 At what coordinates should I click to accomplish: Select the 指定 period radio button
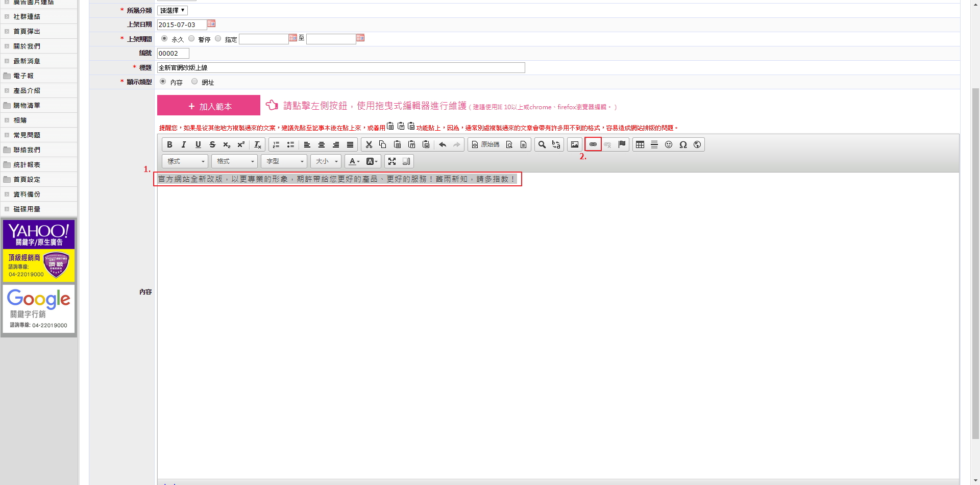[x=218, y=39]
